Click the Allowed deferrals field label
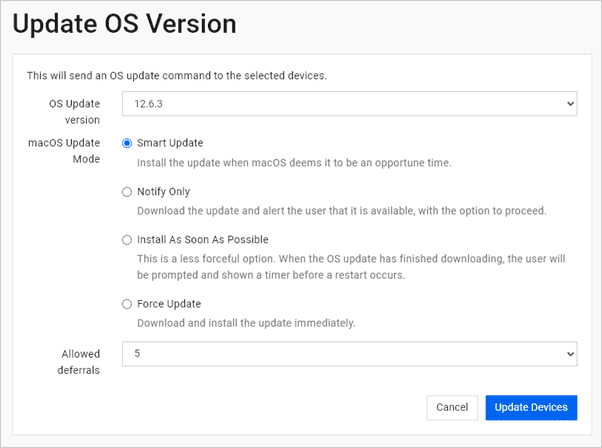 coord(82,361)
